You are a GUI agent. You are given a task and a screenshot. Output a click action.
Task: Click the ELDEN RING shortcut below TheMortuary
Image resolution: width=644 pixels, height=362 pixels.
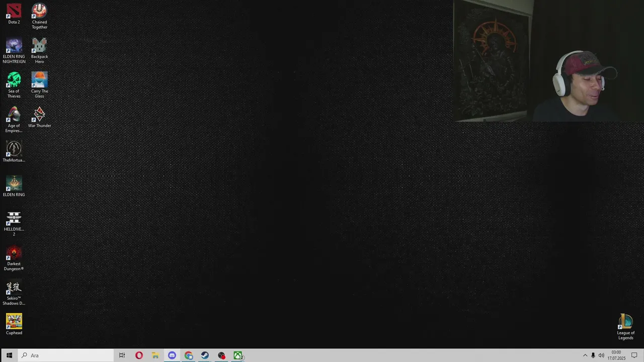point(14,187)
